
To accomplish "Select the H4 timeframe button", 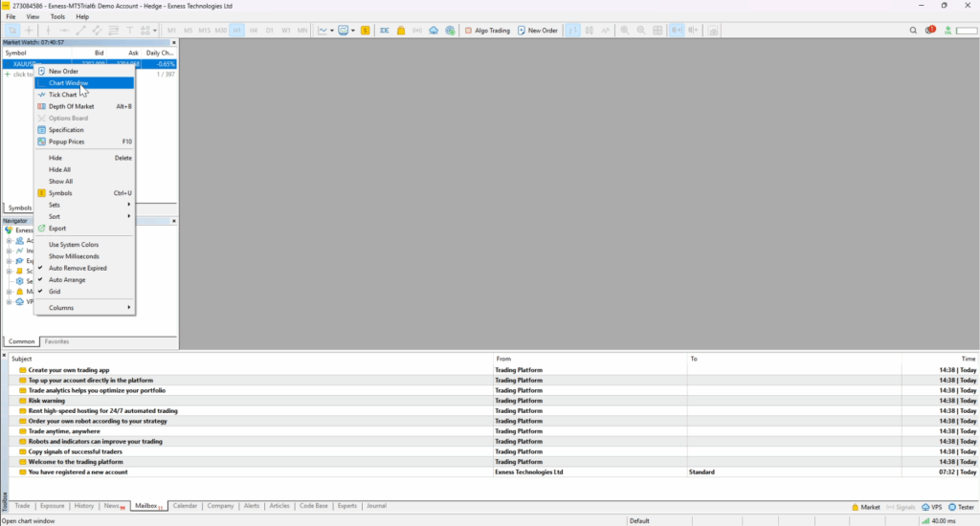I will pos(254,31).
